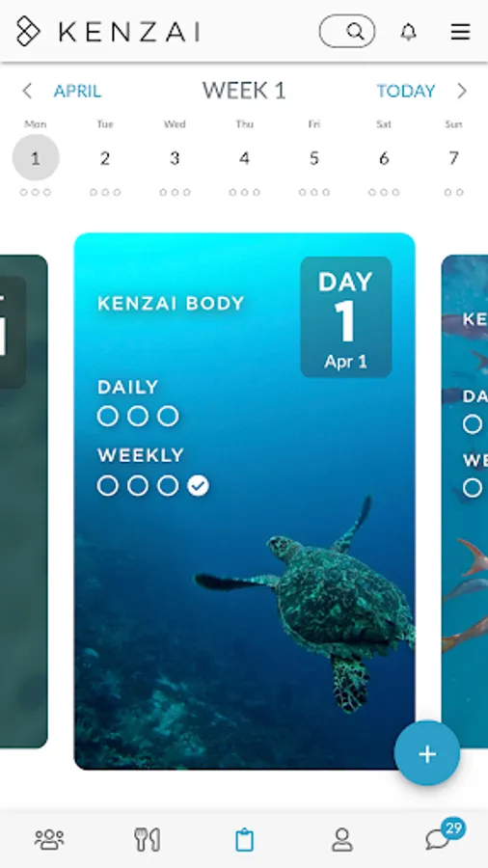Screen dimensions: 488x868
Task: Open the clipboard program tab
Action: coord(244,839)
